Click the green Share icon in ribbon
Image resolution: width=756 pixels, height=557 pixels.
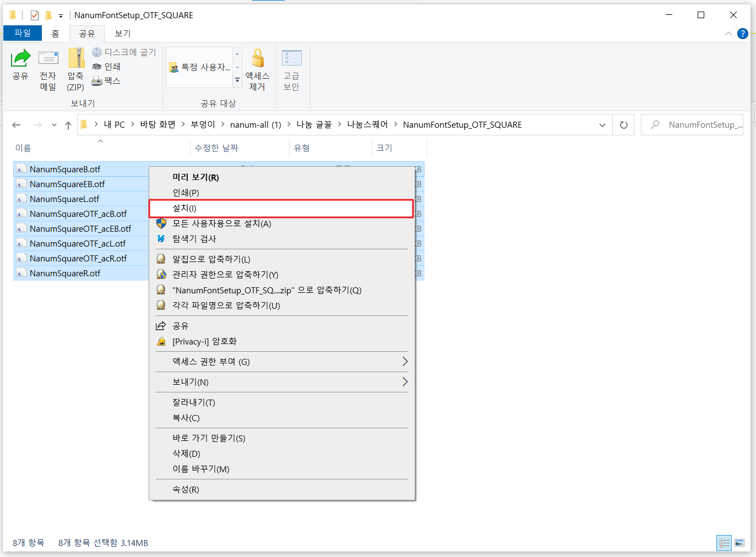click(x=20, y=58)
